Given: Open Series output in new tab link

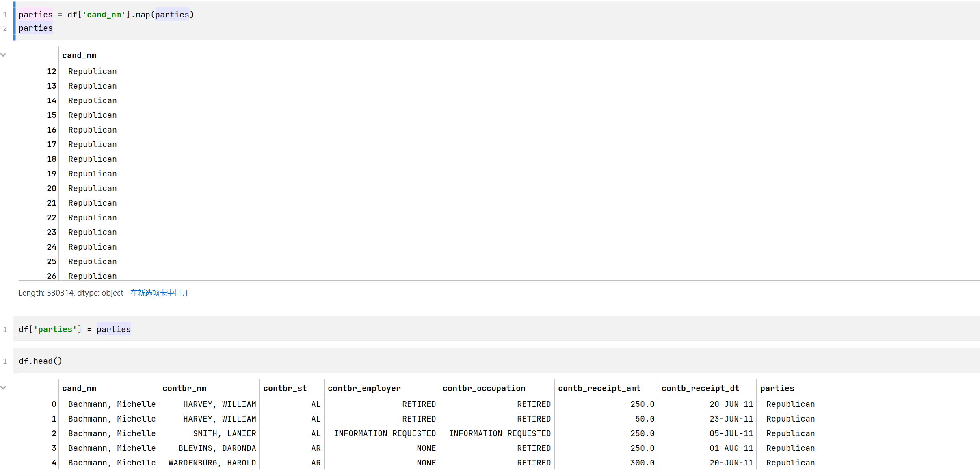Looking at the screenshot, I should click(x=159, y=293).
